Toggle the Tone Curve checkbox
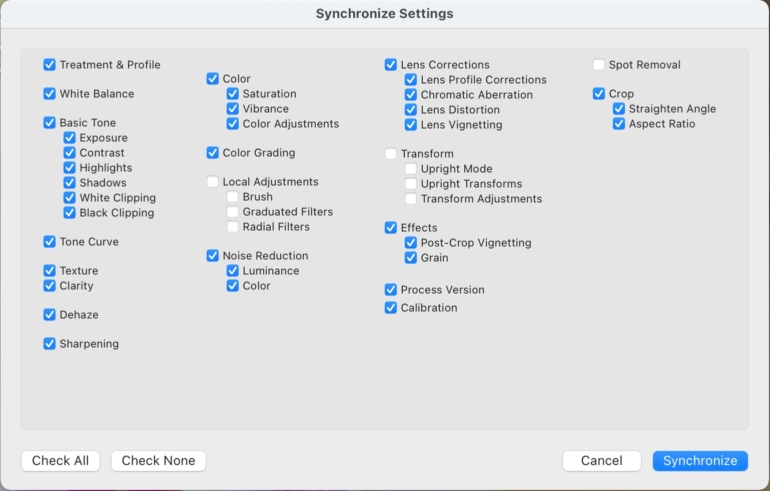 tap(50, 242)
